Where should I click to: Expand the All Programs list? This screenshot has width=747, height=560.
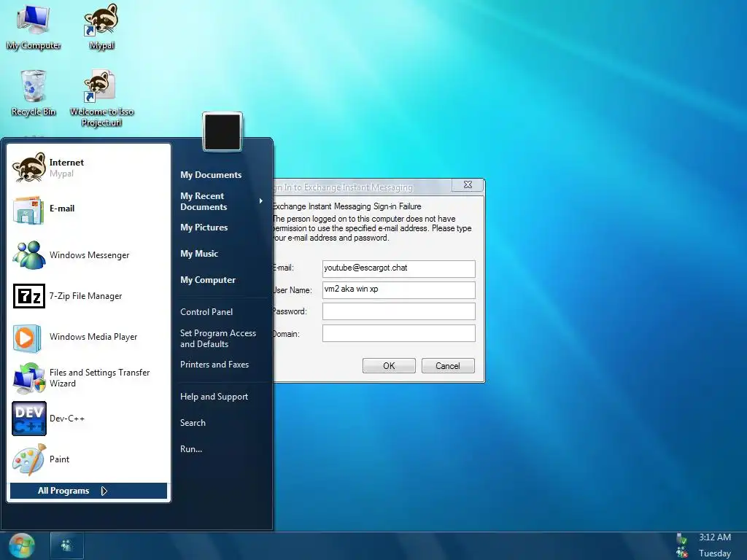[x=88, y=491]
